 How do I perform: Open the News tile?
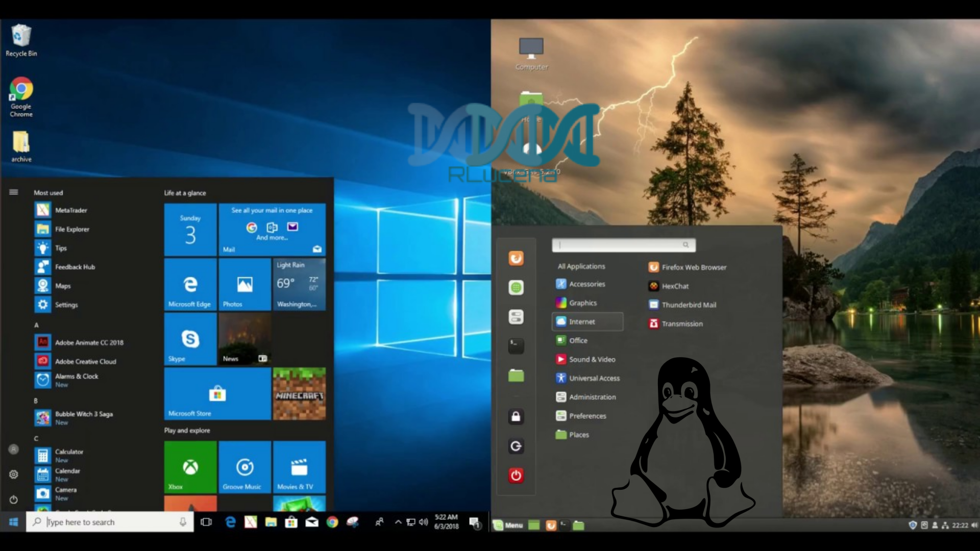(245, 339)
